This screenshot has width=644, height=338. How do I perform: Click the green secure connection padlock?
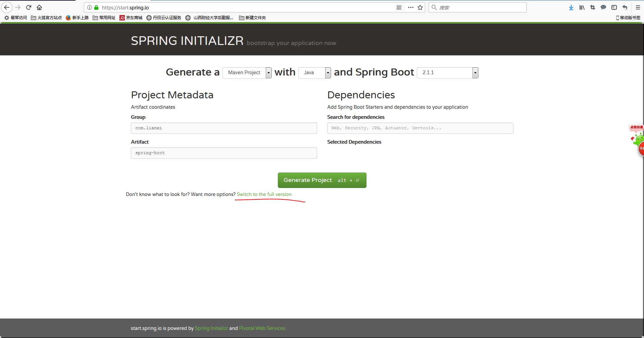pos(96,7)
